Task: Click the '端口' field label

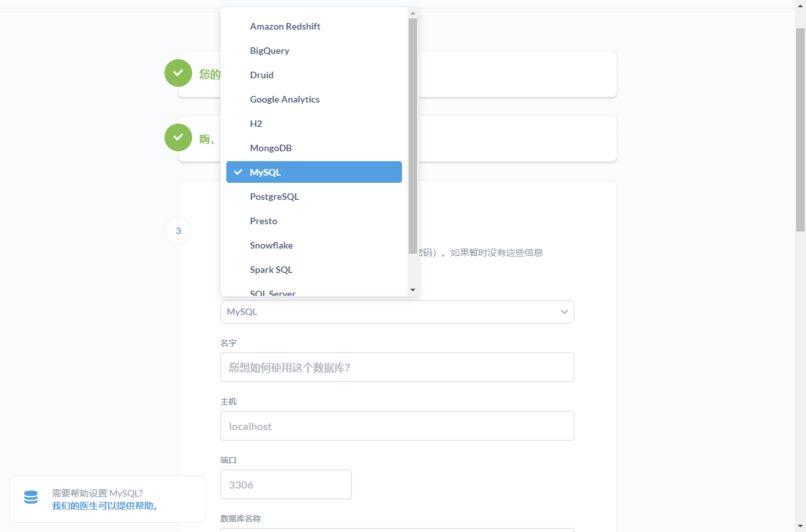Action: (x=228, y=460)
